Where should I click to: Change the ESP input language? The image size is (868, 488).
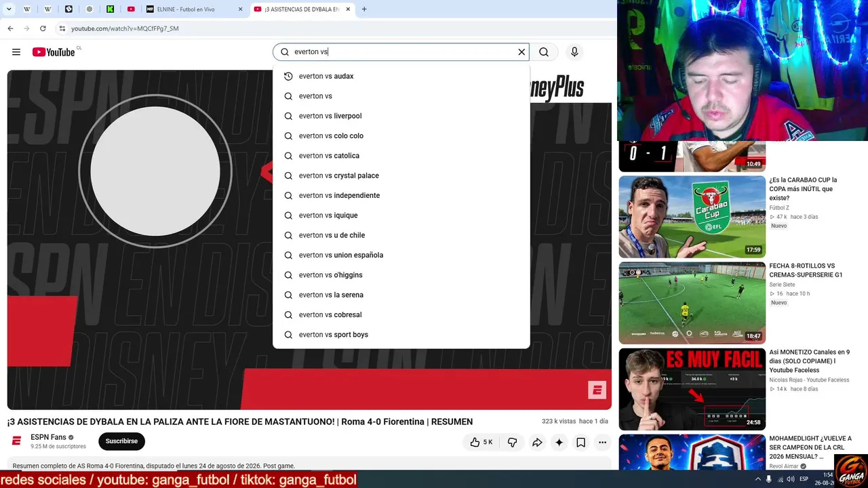(x=804, y=479)
